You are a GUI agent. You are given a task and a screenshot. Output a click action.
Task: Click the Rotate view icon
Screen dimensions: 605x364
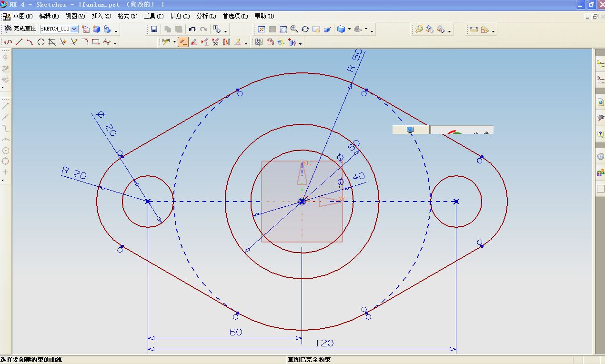point(305,29)
